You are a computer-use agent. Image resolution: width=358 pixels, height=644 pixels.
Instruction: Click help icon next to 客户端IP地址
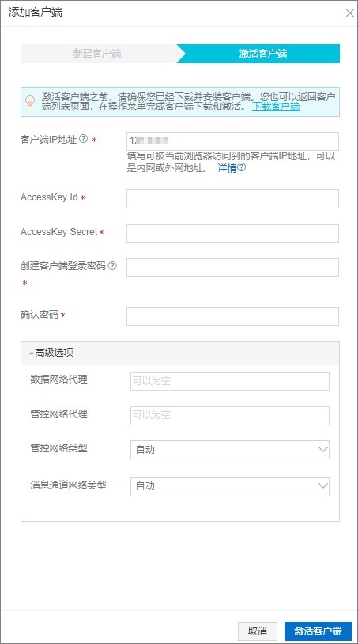(83, 139)
